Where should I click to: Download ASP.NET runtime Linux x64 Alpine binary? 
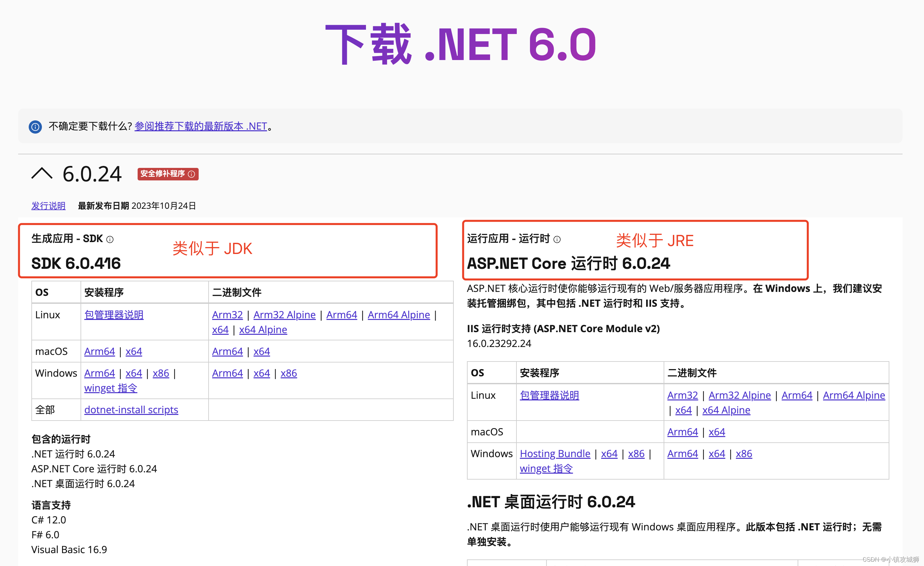pyautogui.click(x=726, y=410)
